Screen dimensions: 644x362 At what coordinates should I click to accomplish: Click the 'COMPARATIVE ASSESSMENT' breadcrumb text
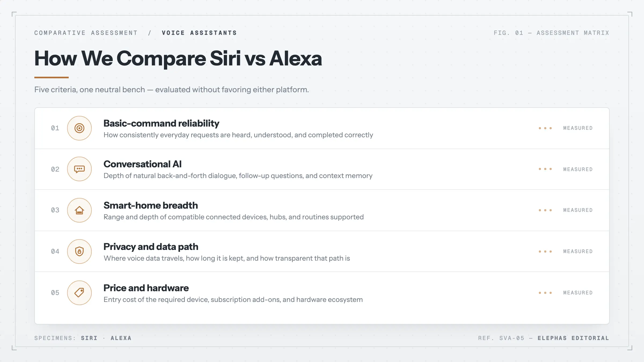pyautogui.click(x=86, y=33)
